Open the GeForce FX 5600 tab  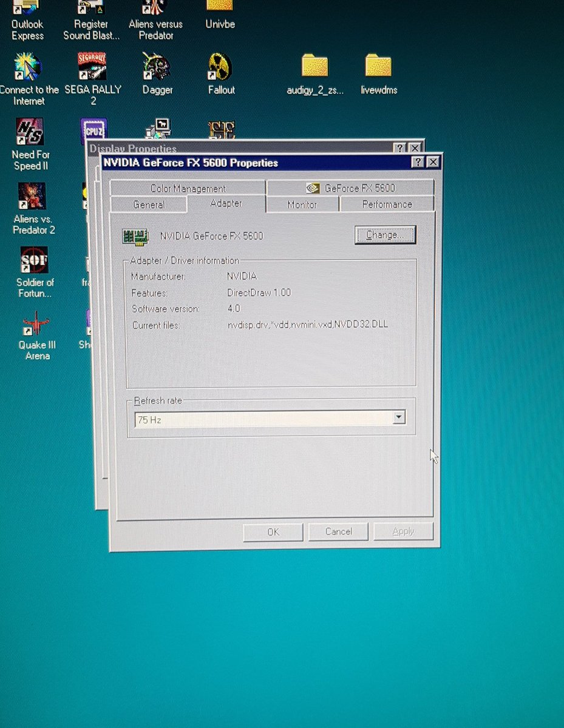350,187
